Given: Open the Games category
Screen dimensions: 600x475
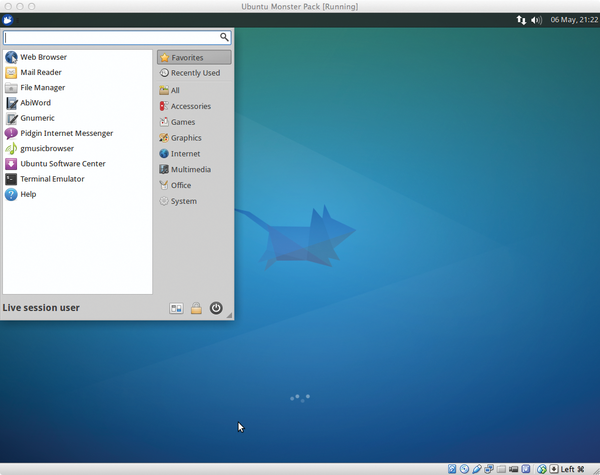Looking at the screenshot, I should click(x=194, y=122).
